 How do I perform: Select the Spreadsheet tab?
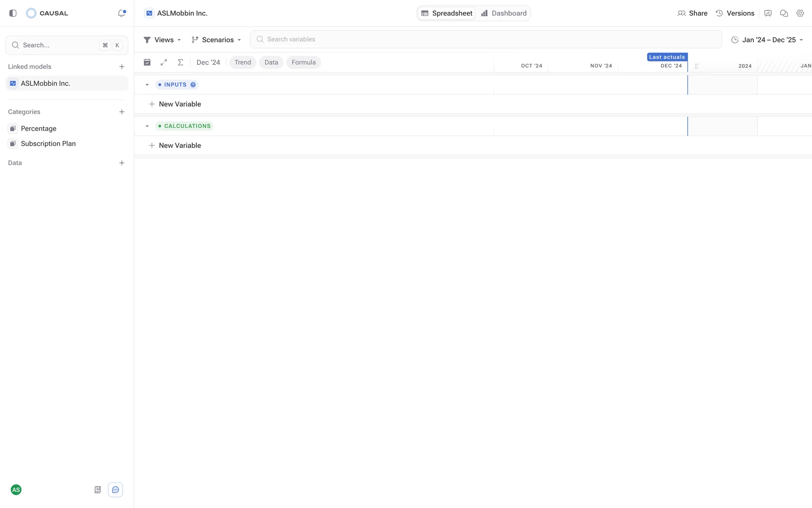point(447,13)
